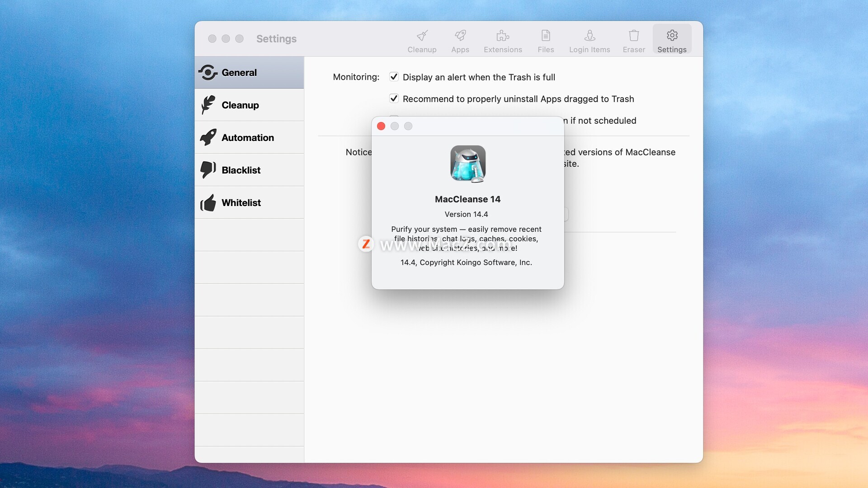The height and width of the screenshot is (488, 868).
Task: Open the Extensions toolbar section
Action: [503, 41]
